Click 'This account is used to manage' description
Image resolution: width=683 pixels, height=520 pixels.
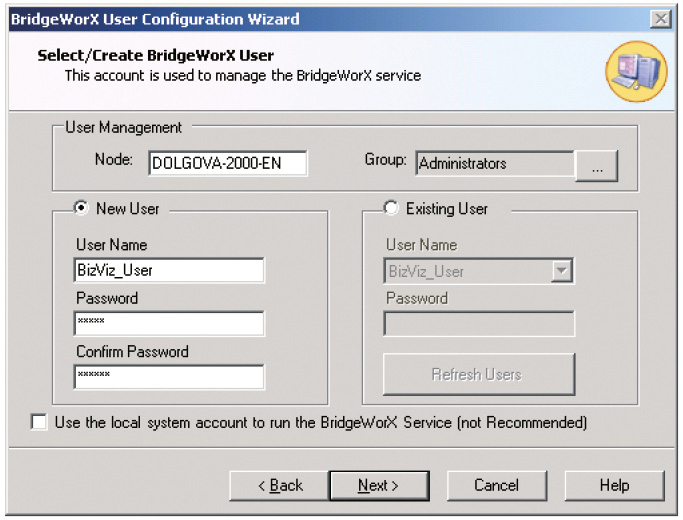click(x=243, y=76)
